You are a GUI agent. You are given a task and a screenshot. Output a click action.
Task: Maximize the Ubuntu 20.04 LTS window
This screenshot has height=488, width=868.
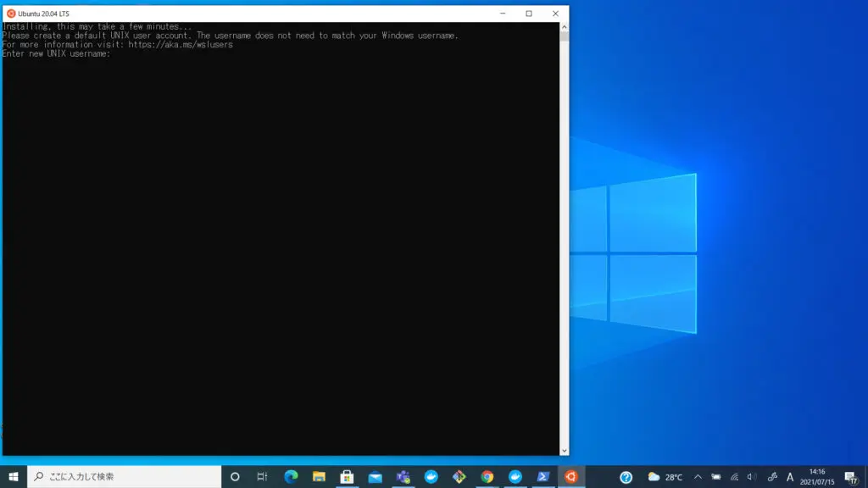529,14
